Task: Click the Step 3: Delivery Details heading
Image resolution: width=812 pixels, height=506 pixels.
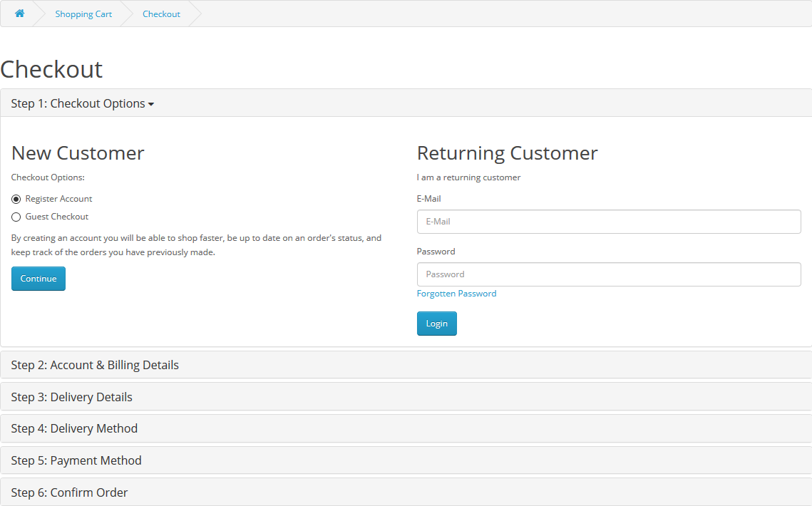Action: pyautogui.click(x=71, y=397)
